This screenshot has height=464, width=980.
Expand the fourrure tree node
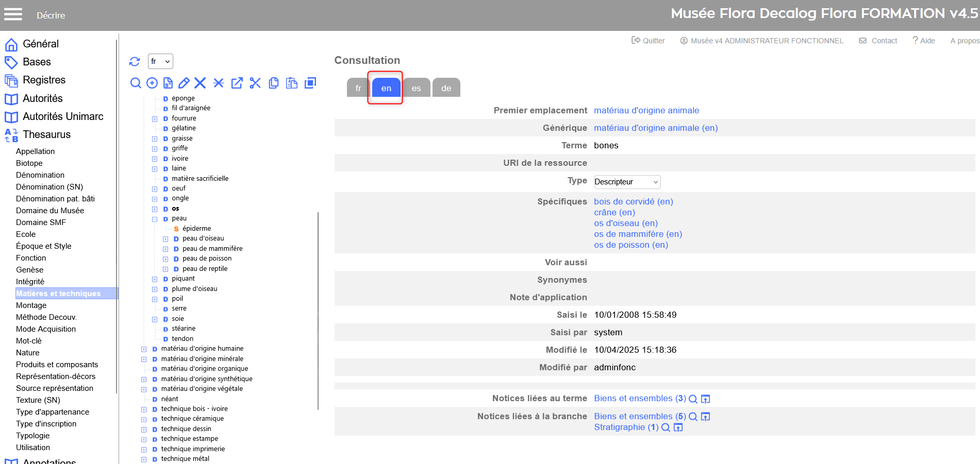point(155,119)
